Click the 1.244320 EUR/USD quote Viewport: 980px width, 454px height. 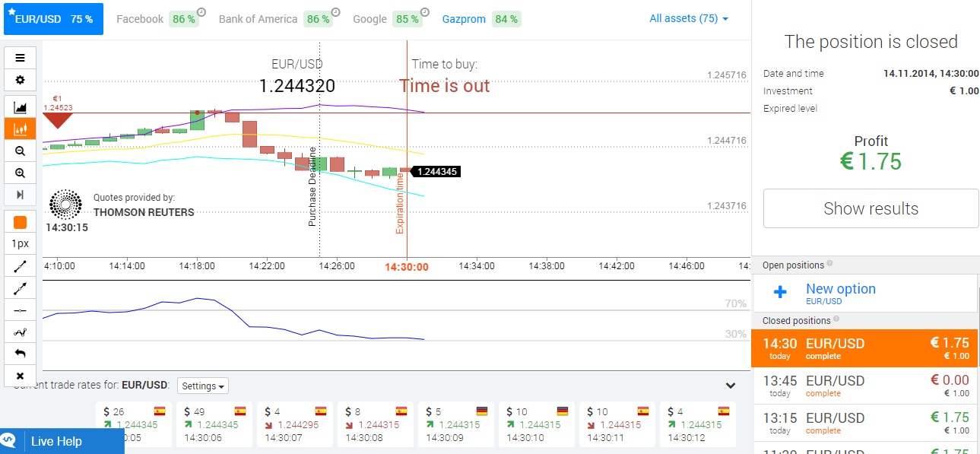coord(297,86)
